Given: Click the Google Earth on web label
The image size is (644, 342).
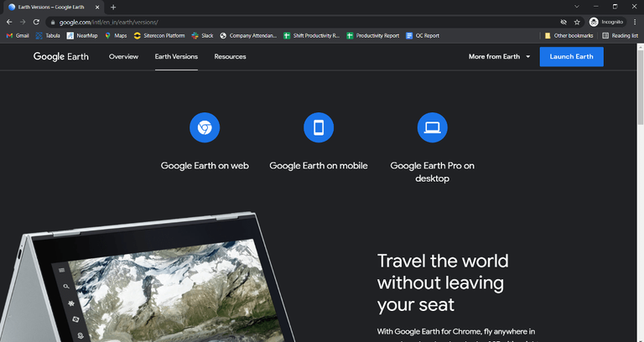Looking at the screenshot, I should [x=205, y=166].
